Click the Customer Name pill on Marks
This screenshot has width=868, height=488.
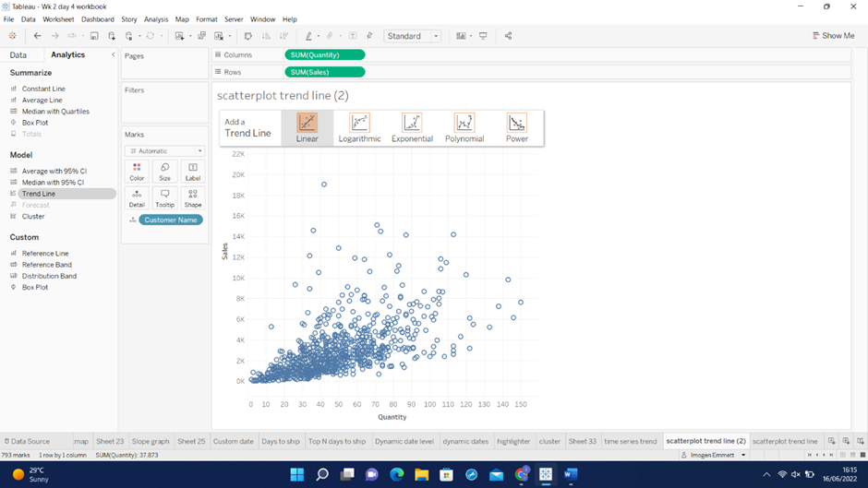(x=171, y=220)
